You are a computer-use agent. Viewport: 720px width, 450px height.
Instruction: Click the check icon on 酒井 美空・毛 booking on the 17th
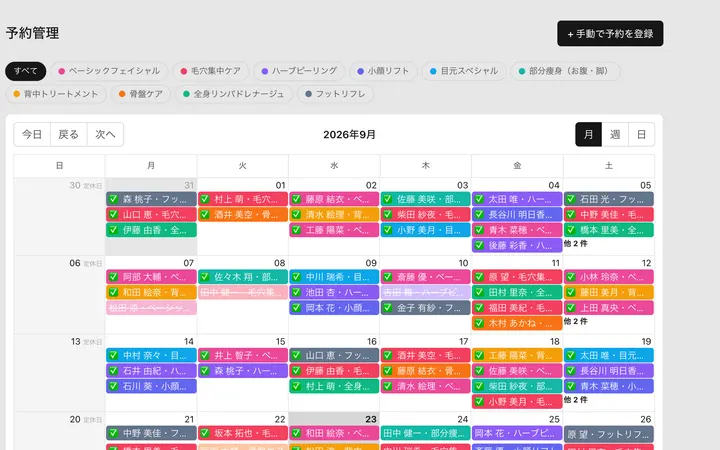tap(388, 355)
